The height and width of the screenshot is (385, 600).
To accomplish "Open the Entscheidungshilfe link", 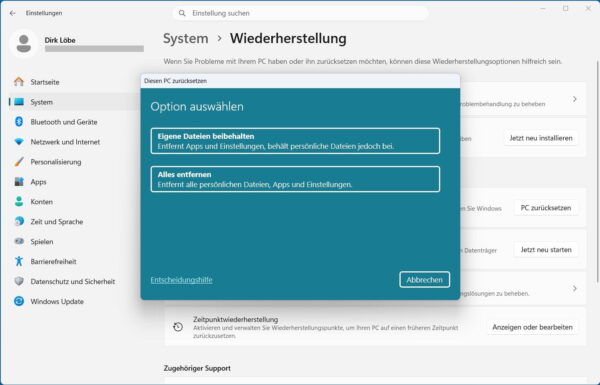I will tap(181, 280).
